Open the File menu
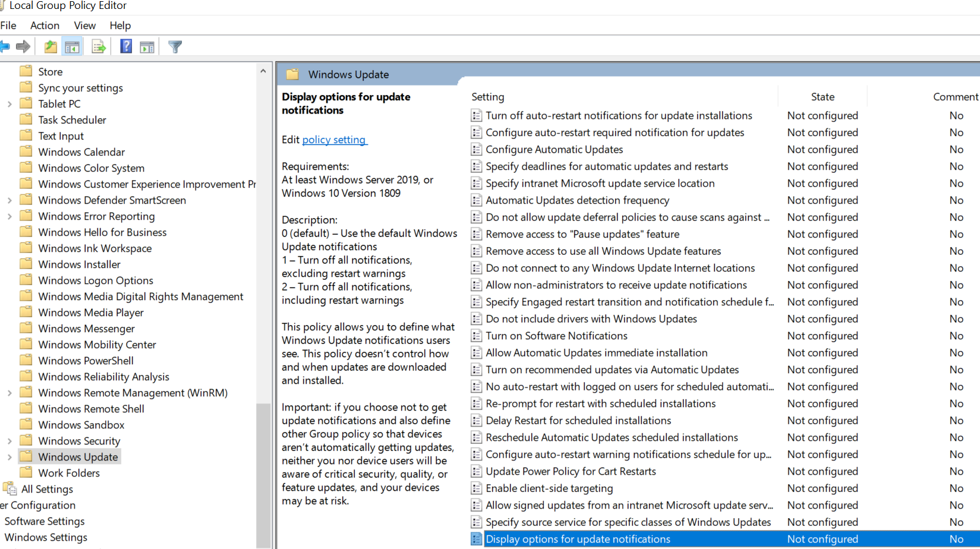This screenshot has height=549, width=980. [x=8, y=26]
